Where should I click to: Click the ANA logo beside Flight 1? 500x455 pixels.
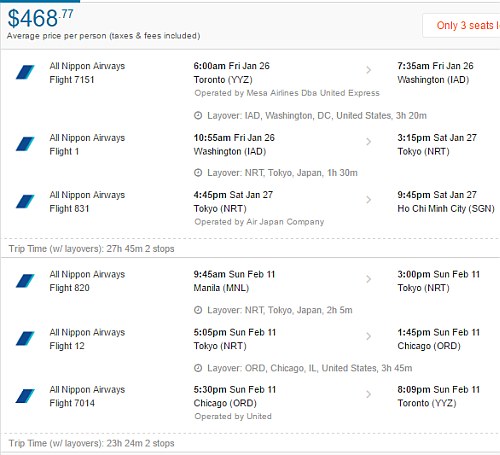[25, 144]
